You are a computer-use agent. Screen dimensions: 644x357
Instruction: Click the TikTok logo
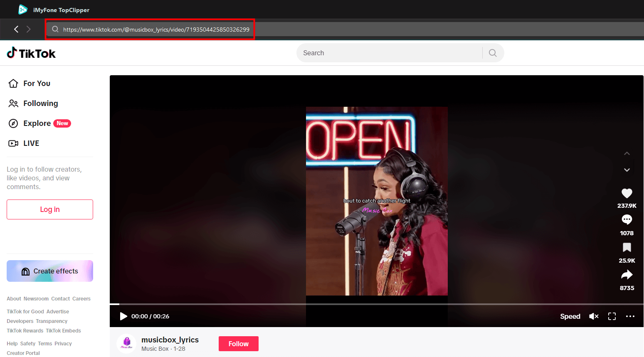click(31, 53)
